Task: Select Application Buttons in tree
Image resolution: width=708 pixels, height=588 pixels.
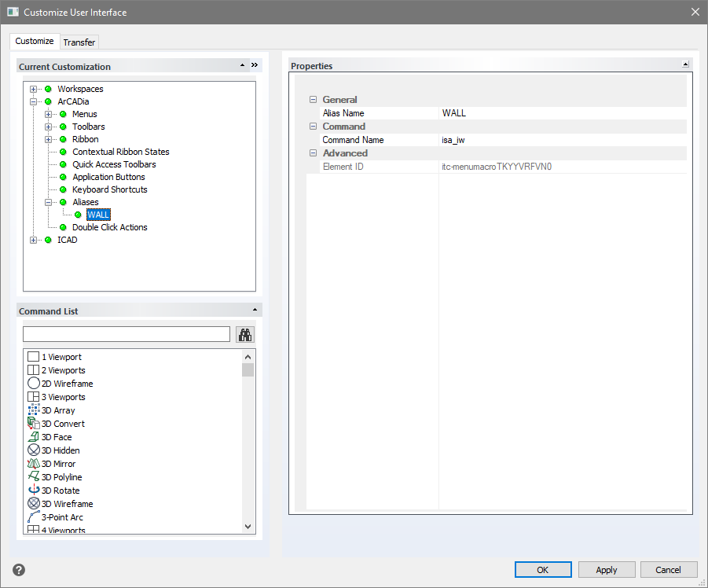Action: tap(108, 178)
